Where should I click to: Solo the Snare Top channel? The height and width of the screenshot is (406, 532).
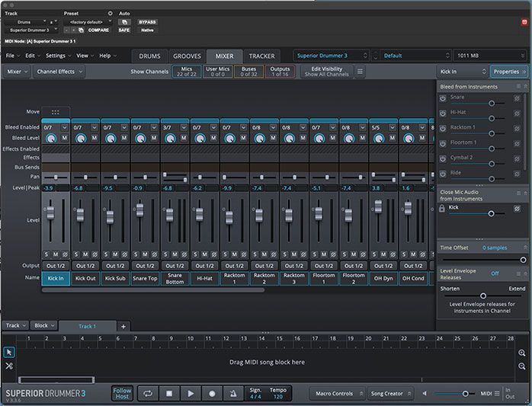coord(136,254)
